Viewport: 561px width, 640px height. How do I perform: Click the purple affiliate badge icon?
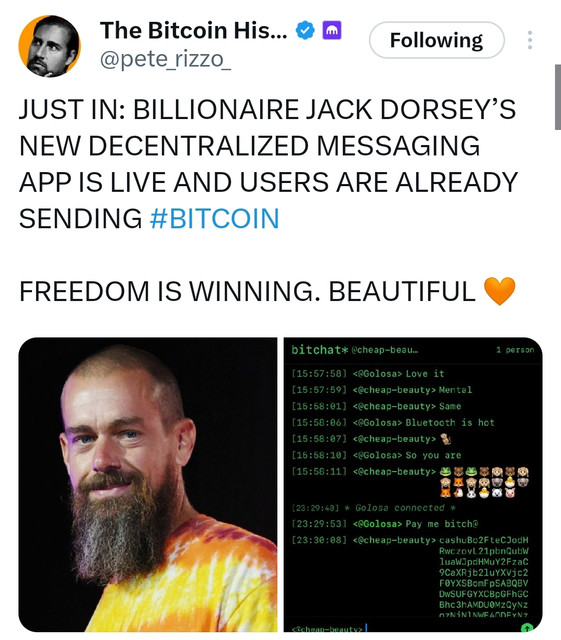[x=332, y=31]
